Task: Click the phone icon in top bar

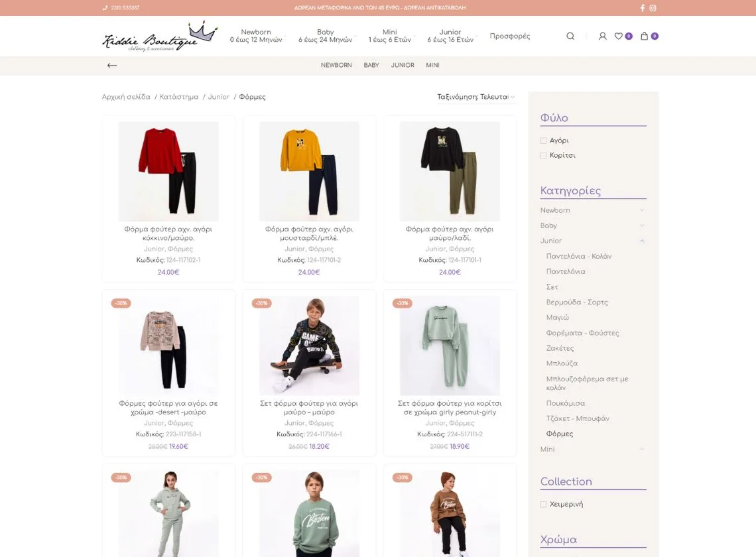Action: coord(105,8)
